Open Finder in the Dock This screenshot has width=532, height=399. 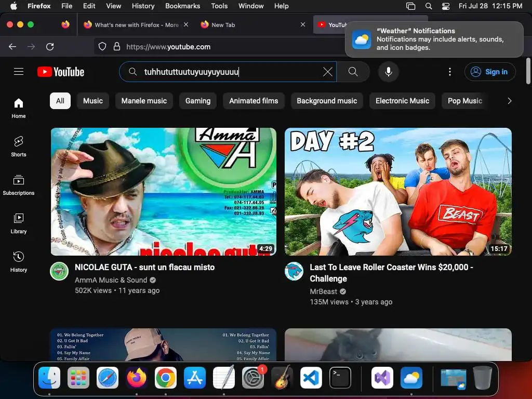tap(49, 378)
